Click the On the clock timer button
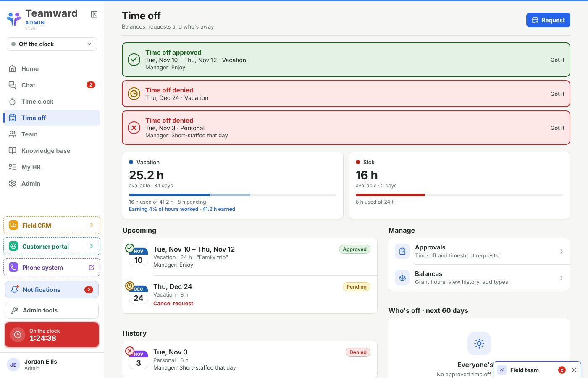The height and width of the screenshot is (378, 588). (x=52, y=335)
